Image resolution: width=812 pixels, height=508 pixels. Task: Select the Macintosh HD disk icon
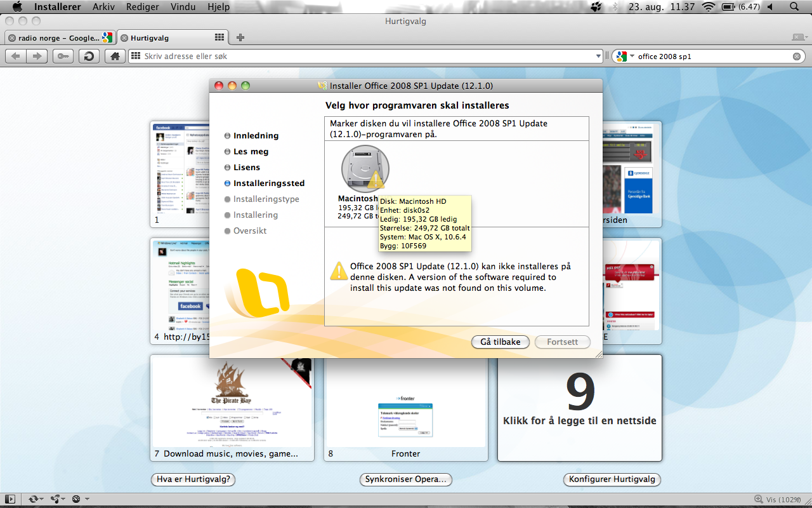click(x=365, y=169)
